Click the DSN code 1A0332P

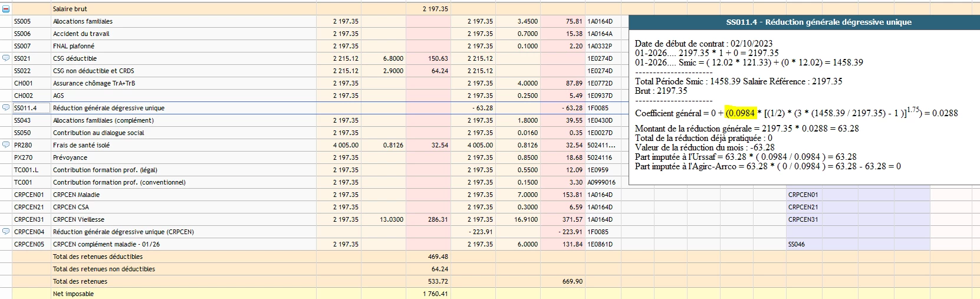600,46
